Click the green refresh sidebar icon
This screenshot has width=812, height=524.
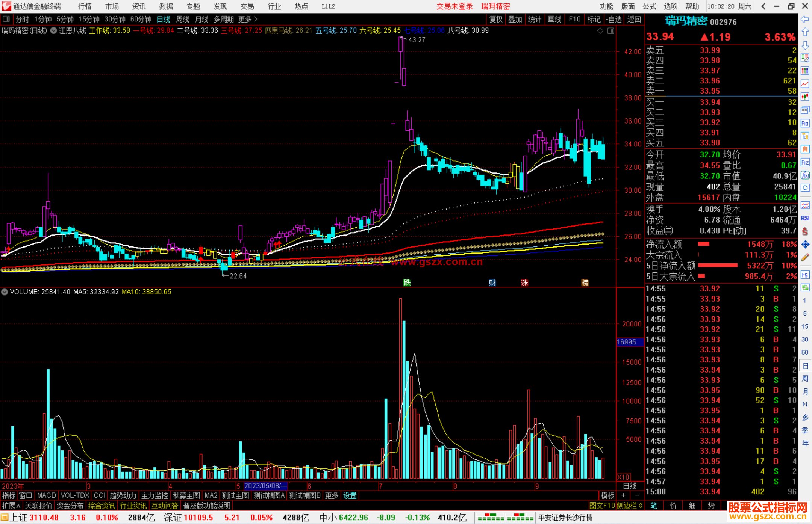805,288
